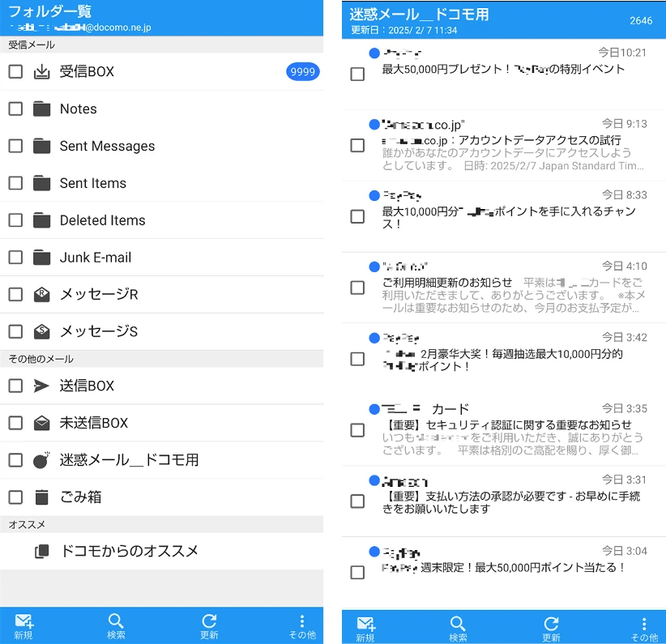666x644 pixels.
Task: Check the Sent Items checkbox
Action: point(15,183)
